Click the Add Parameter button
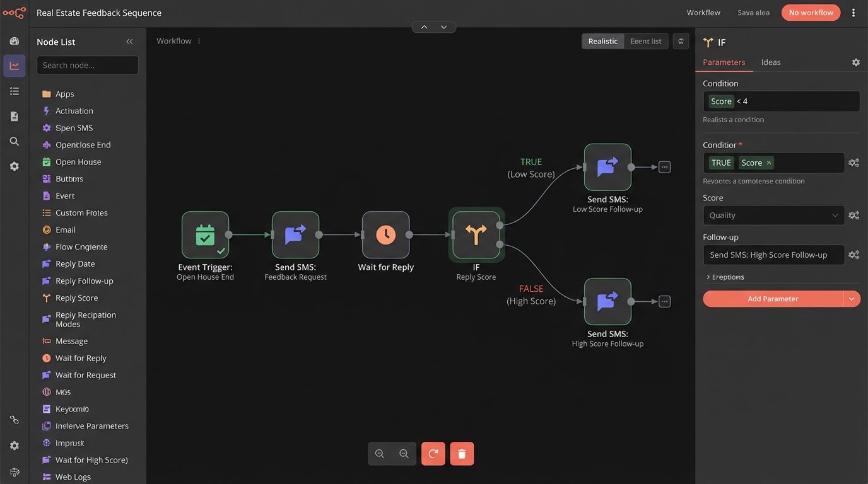Screen dimensions: 868x484 tap(773, 299)
